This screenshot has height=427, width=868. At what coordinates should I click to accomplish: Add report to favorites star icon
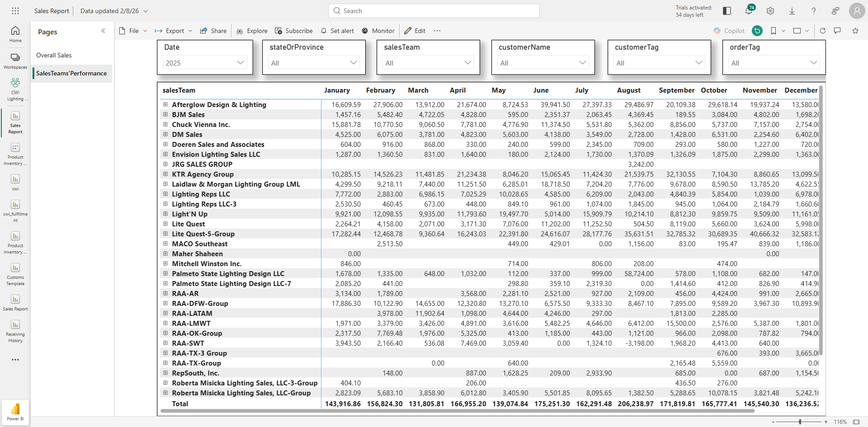(855, 31)
